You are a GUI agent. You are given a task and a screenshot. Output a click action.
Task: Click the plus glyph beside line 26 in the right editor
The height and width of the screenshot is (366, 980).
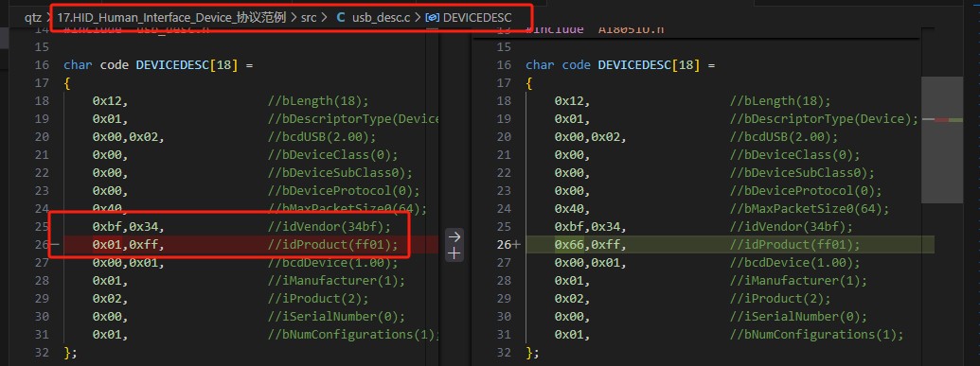[516, 245]
